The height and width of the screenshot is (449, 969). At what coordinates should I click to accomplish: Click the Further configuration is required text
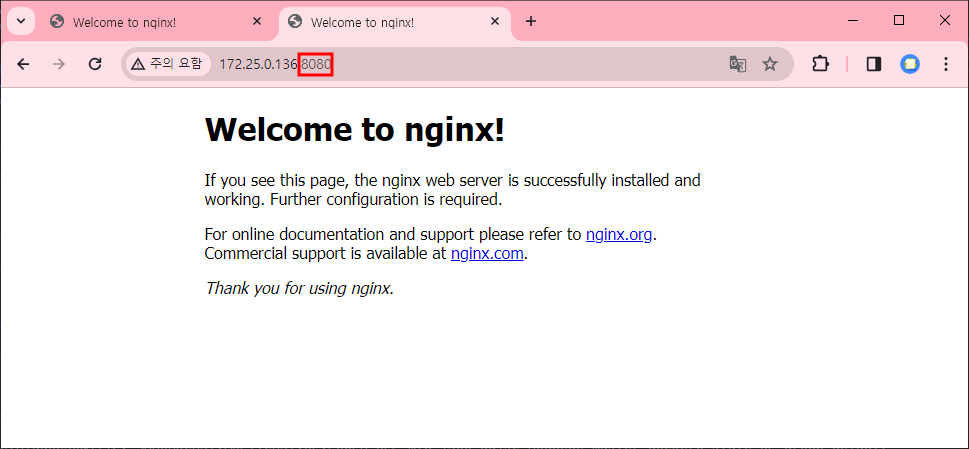pos(386,199)
